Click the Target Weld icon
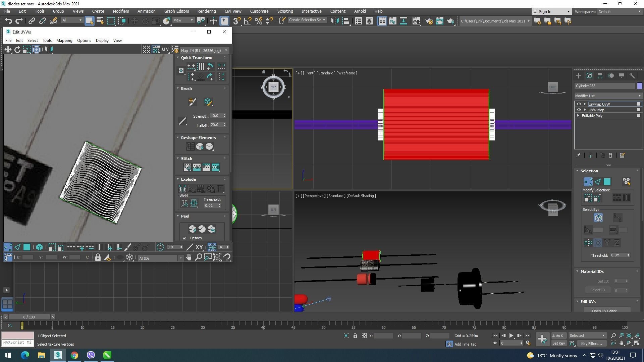Image resolution: width=644 pixels, height=362 pixels. 184,203
